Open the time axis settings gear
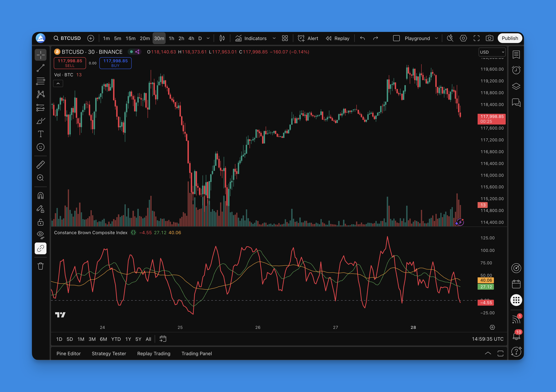The width and height of the screenshot is (556, 392). 492,327
